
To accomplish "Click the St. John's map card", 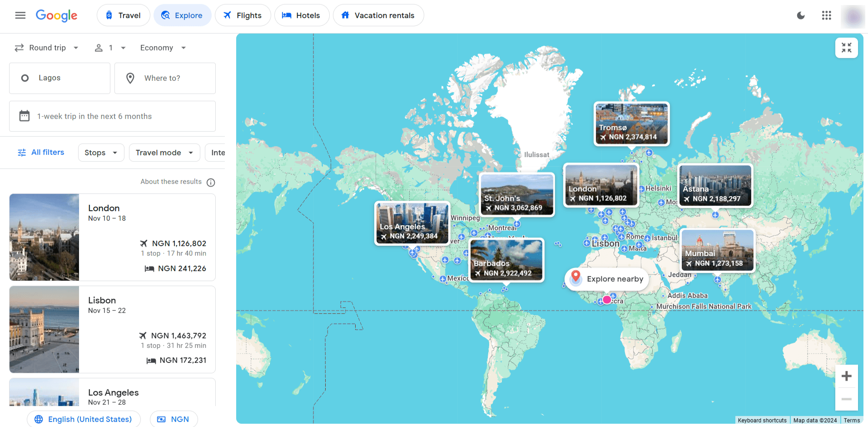I will click(x=517, y=194).
